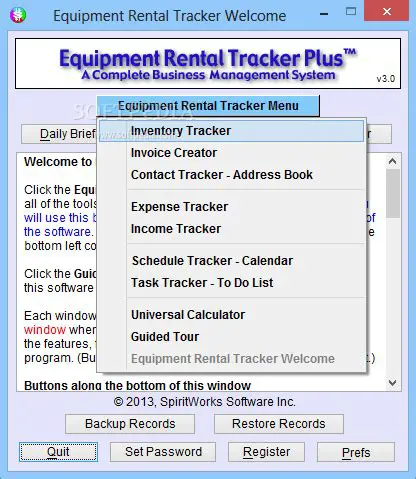Open Task Tracker - To Do List

pyautogui.click(x=231, y=283)
